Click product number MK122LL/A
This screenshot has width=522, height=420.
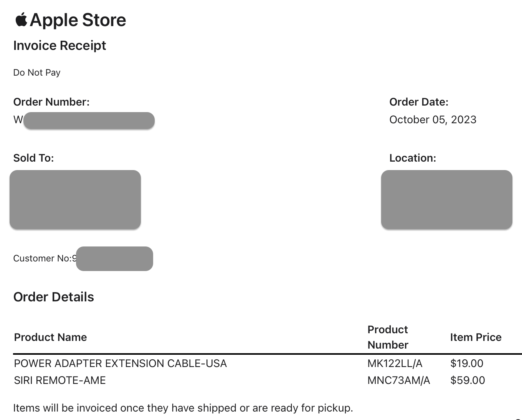pyautogui.click(x=395, y=364)
